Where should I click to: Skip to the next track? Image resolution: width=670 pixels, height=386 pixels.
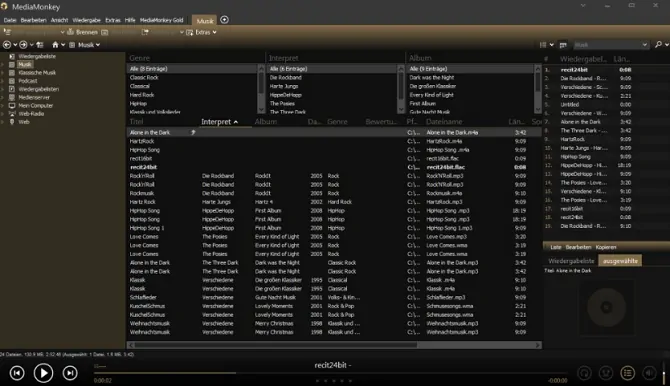pos(70,373)
